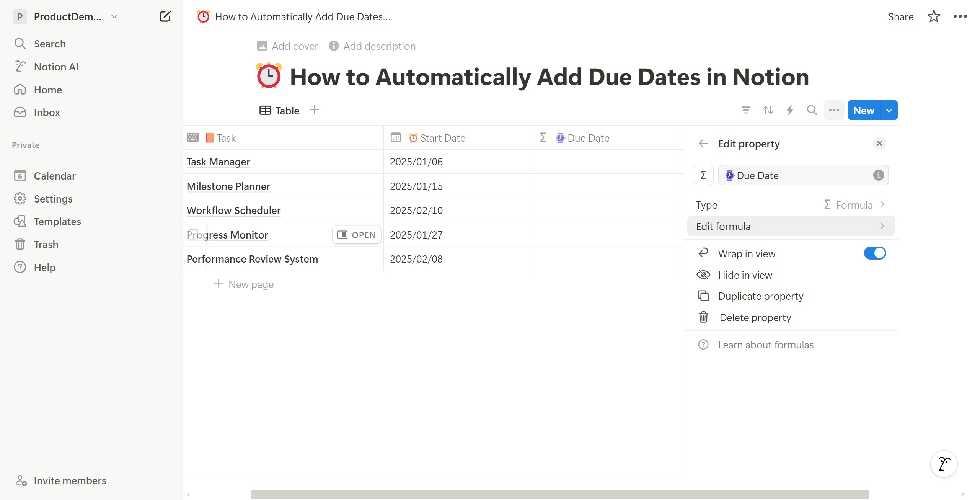Click OPEN button on Progress Monitor row
The image size is (980, 500).
(356, 235)
